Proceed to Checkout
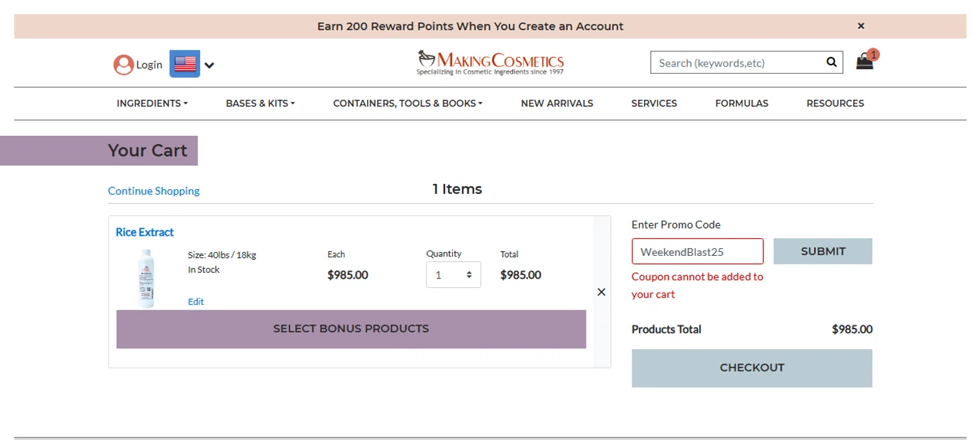Image resolution: width=980 pixels, height=440 pixels. click(752, 368)
